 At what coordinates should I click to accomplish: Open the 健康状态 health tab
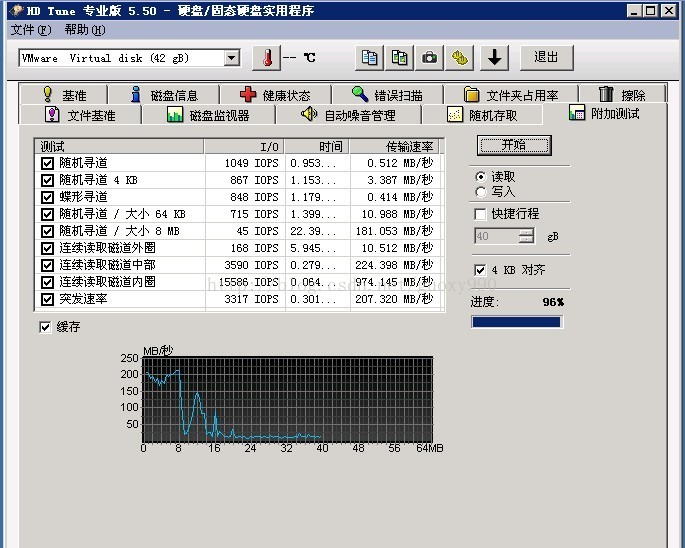click(x=275, y=94)
